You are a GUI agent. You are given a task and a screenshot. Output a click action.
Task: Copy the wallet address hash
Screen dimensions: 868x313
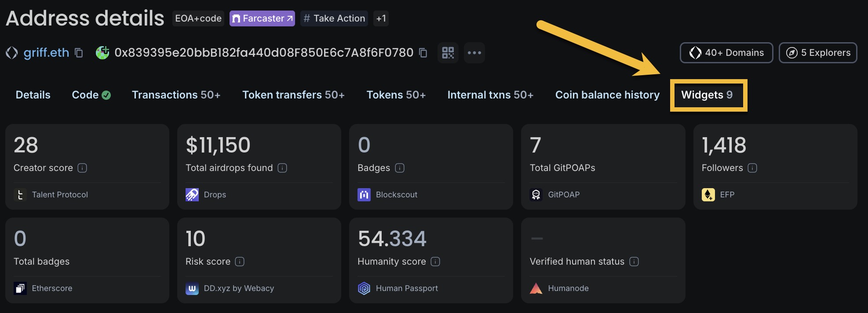tap(423, 53)
